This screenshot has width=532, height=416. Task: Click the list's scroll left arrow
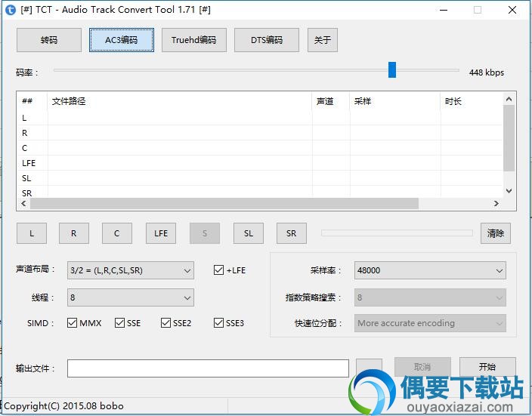pyautogui.click(x=23, y=203)
